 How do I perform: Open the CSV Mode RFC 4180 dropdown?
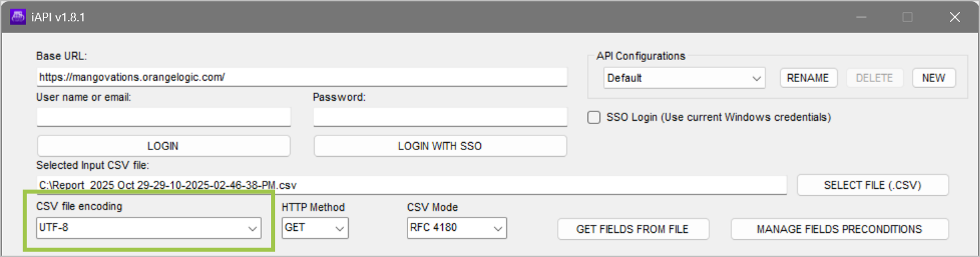point(457,228)
